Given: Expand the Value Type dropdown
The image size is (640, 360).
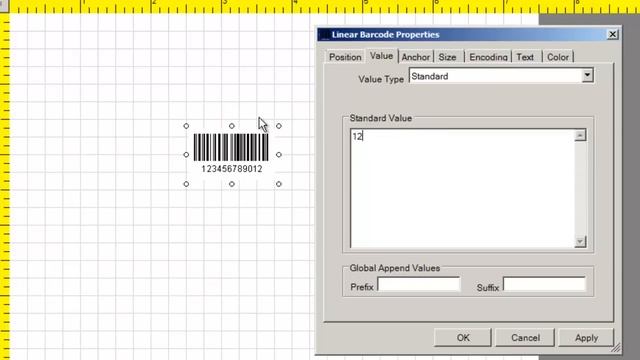Looking at the screenshot, I should coord(587,76).
